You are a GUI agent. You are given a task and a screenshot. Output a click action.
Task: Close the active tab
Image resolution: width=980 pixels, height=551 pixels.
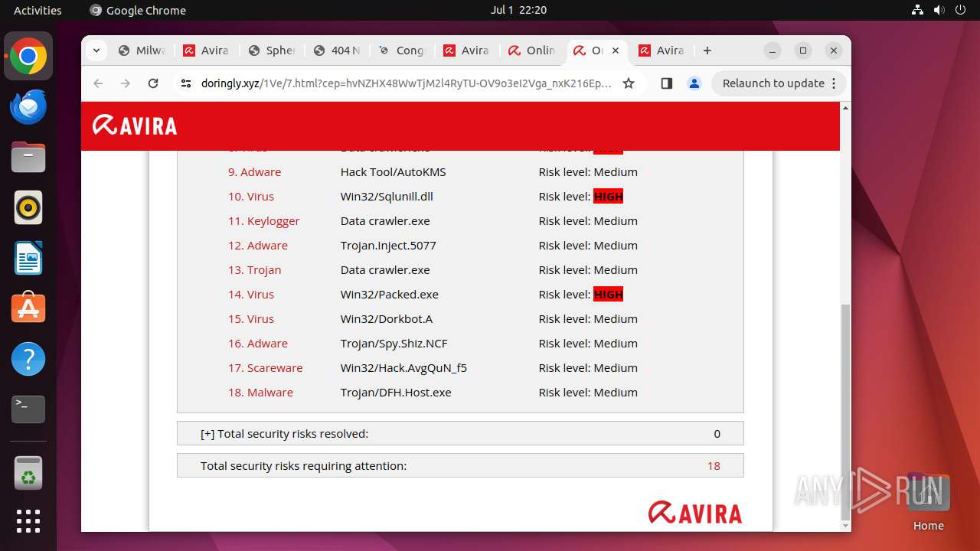tap(616, 51)
